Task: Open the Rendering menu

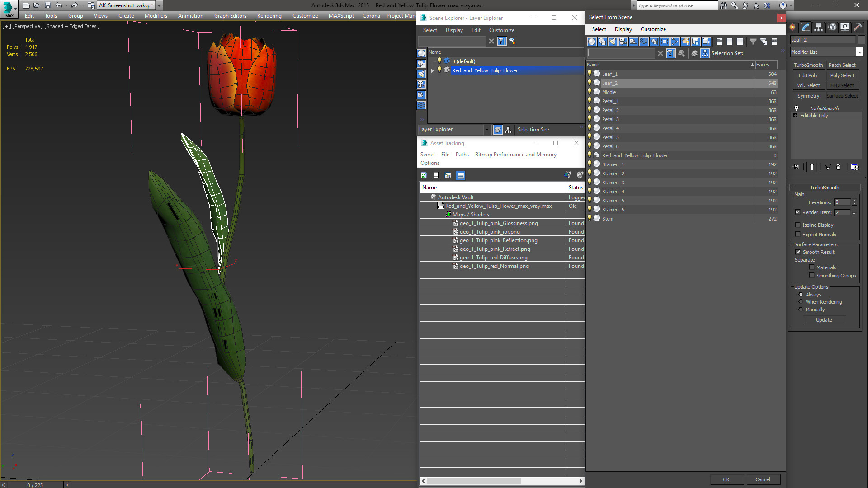Action: tap(269, 16)
